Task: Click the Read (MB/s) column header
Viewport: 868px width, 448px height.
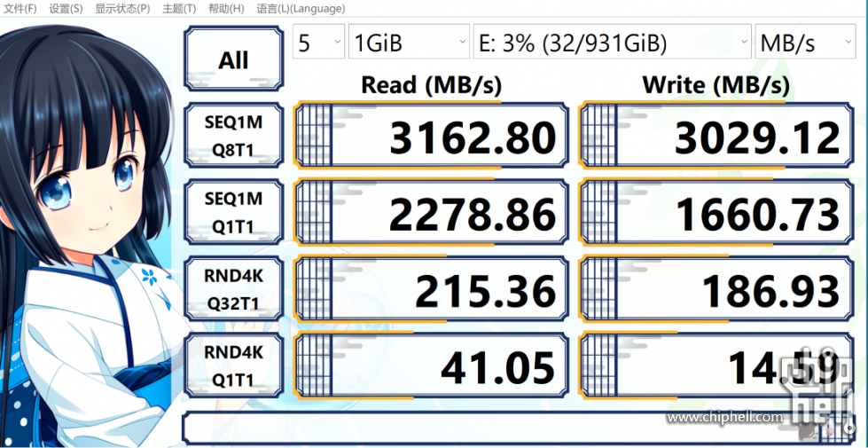Action: coord(431,85)
